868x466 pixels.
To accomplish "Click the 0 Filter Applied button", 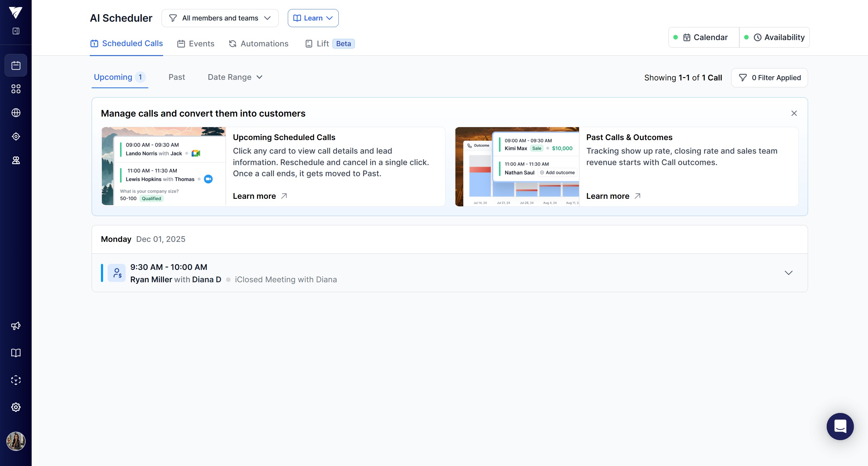I will [769, 78].
